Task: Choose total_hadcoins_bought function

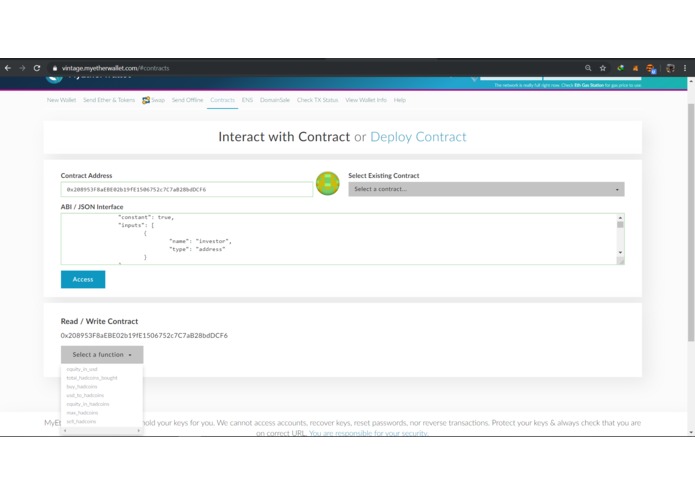Action: coord(92,378)
